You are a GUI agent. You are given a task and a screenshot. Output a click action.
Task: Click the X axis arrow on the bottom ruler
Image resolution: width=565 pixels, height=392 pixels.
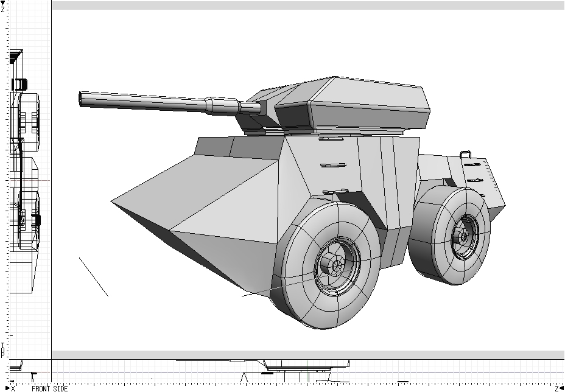click(x=8, y=388)
